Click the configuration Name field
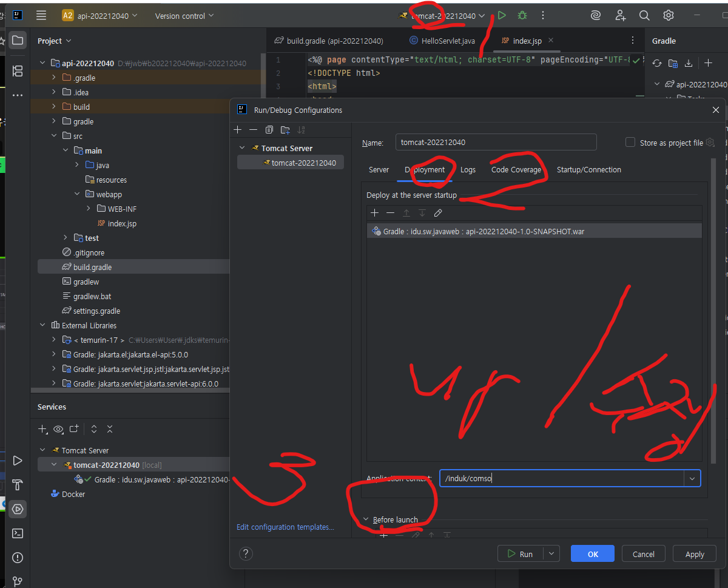The image size is (728, 588). click(496, 142)
